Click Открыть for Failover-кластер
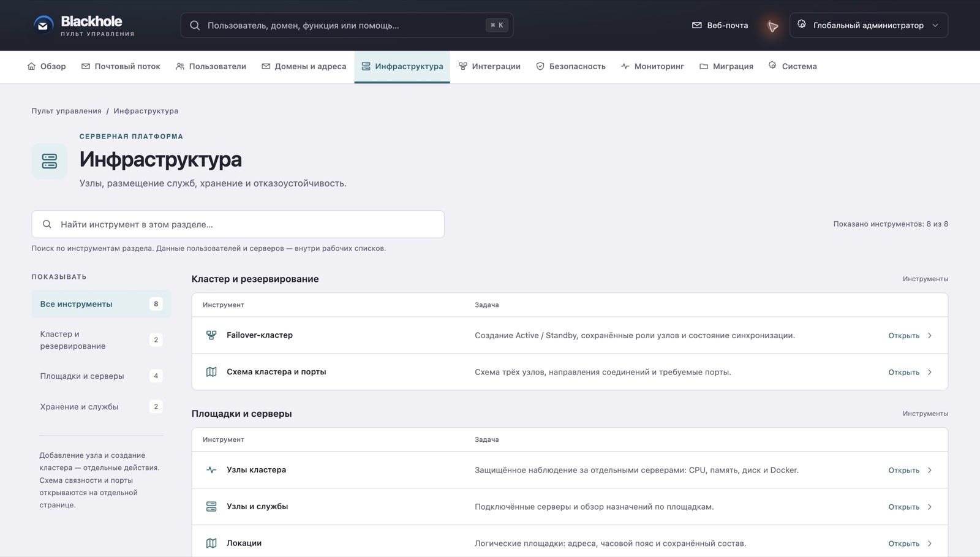The width and height of the screenshot is (980, 557). click(x=903, y=336)
